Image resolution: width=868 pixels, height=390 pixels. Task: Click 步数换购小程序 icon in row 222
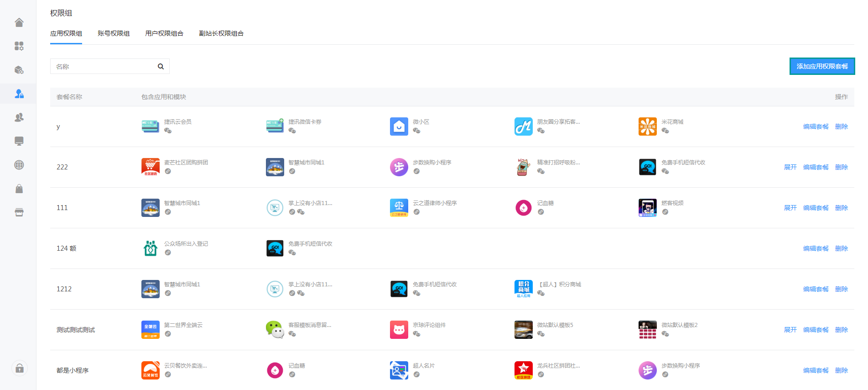[x=399, y=167]
